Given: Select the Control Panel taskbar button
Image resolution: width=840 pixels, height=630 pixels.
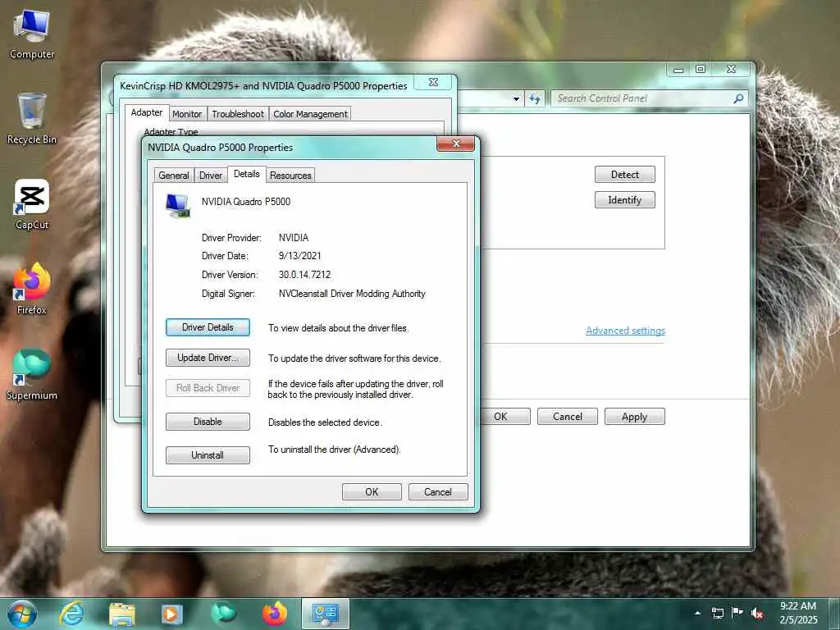Looking at the screenshot, I should click(325, 614).
